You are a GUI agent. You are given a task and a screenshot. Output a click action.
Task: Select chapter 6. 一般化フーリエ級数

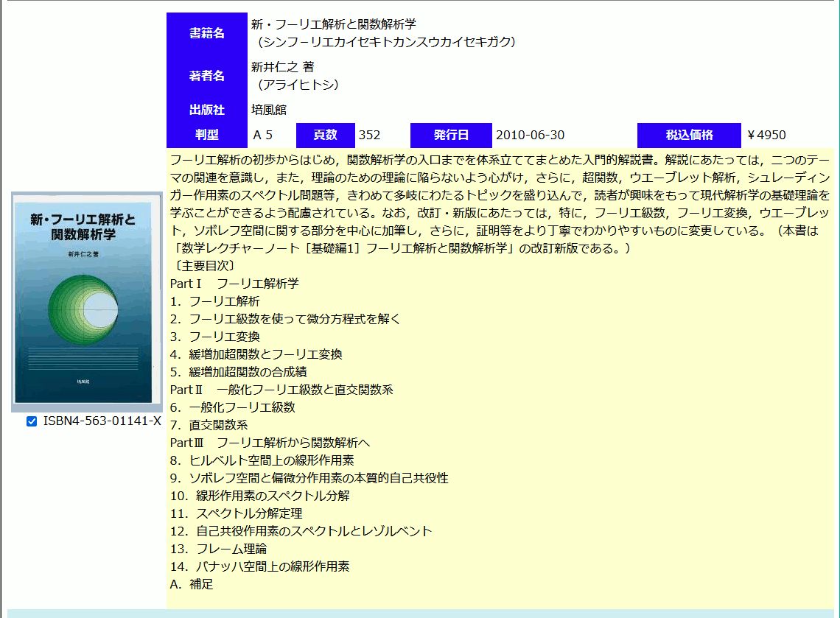pyautogui.click(x=233, y=407)
